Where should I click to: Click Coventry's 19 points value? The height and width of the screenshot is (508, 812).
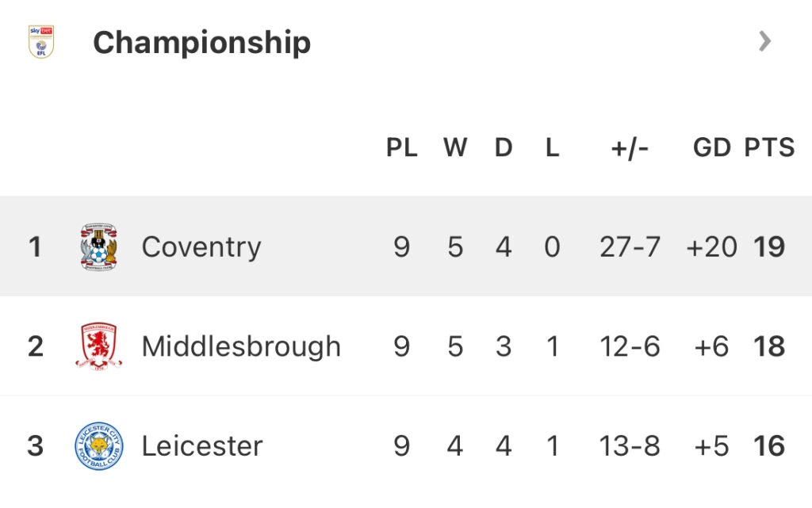pyautogui.click(x=769, y=247)
